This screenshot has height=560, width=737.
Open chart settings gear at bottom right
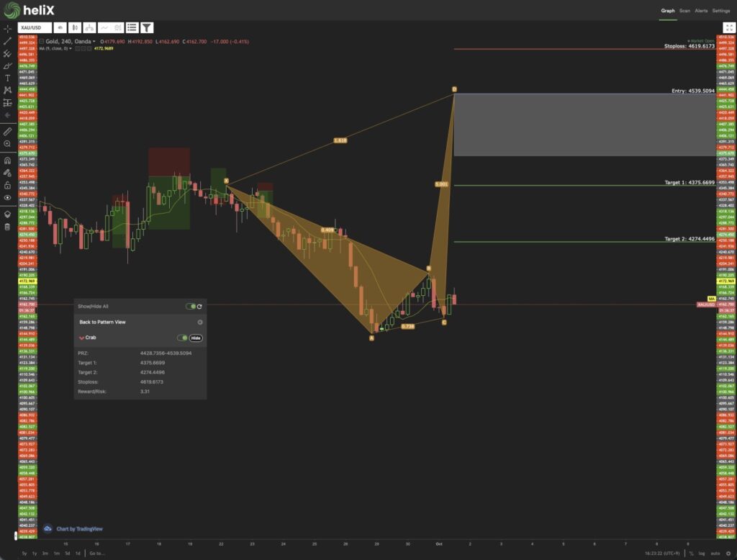728,554
